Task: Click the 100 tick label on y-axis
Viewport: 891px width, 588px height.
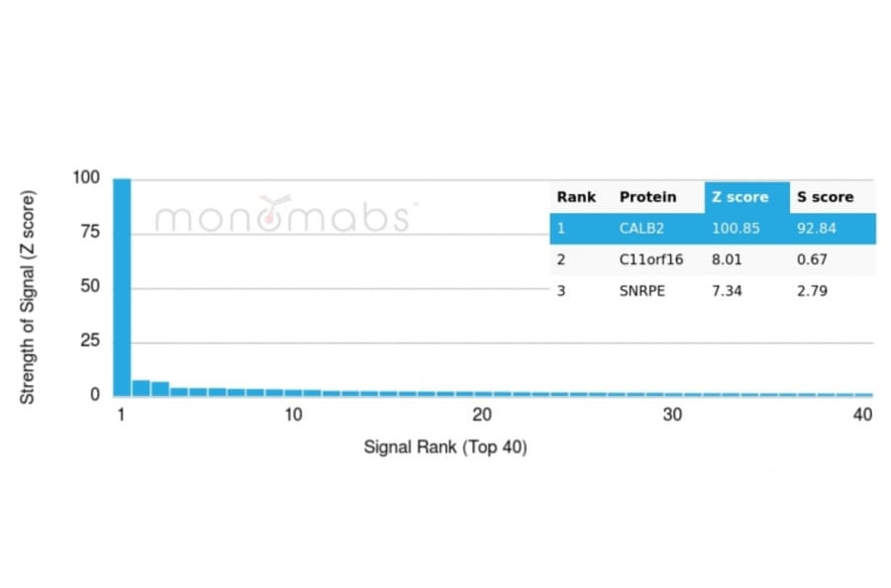Action: [x=86, y=178]
